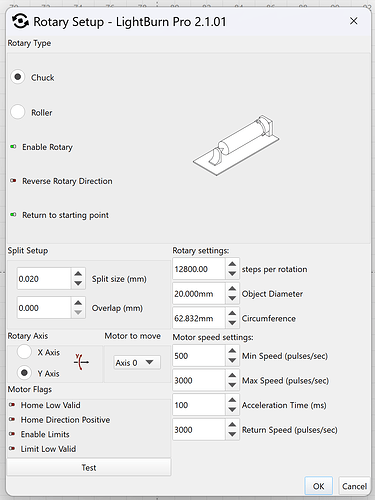The width and height of the screenshot is (375, 500).
Task: Click the Acceleration Time field
Action: click(199, 405)
